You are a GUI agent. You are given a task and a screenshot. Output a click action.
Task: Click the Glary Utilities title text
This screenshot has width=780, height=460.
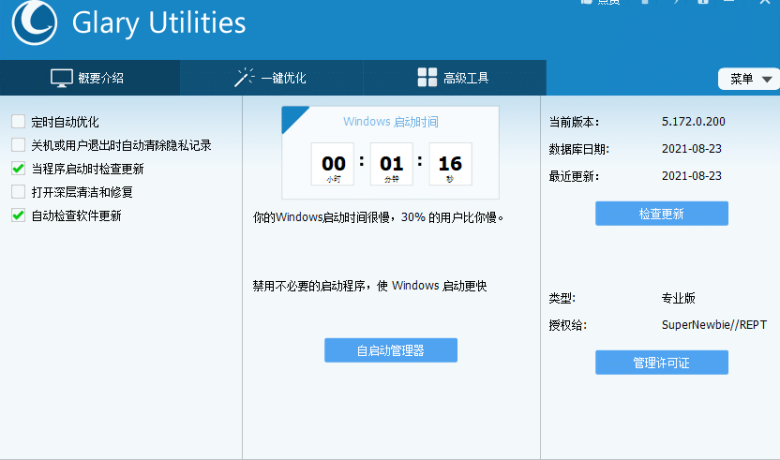[x=159, y=23]
